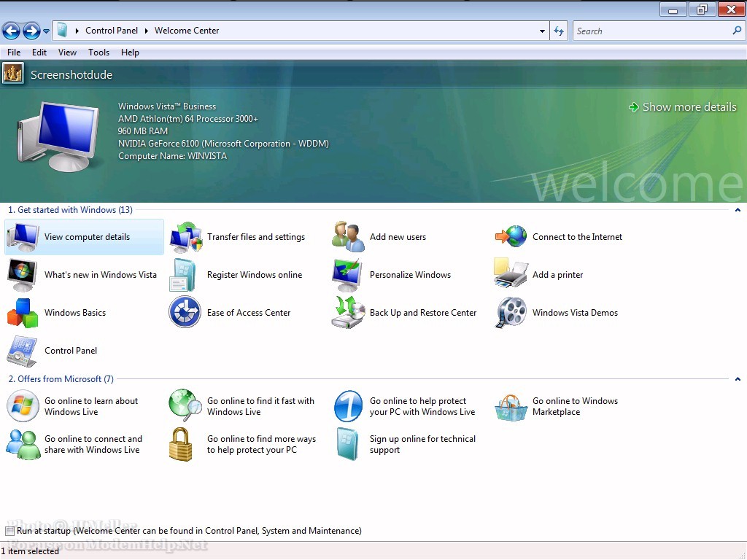Screen dimensions: 747x560
Task: Click the Transfer files and settings icon
Action: point(186,237)
